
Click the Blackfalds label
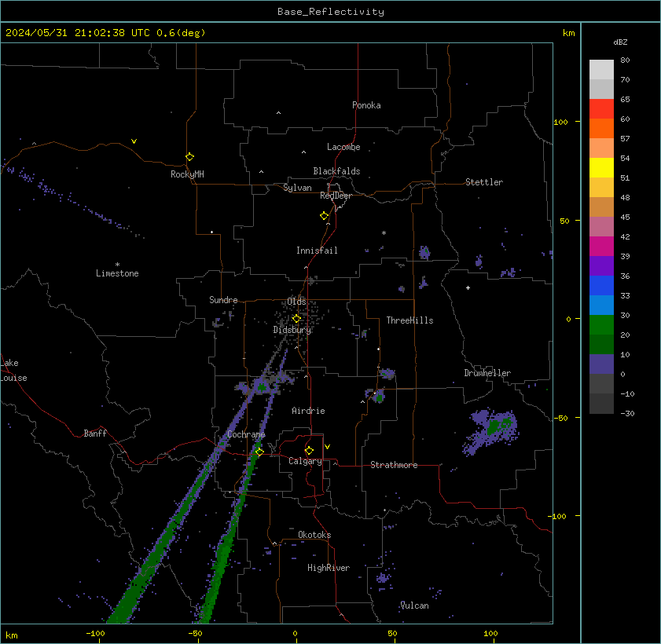pos(336,171)
